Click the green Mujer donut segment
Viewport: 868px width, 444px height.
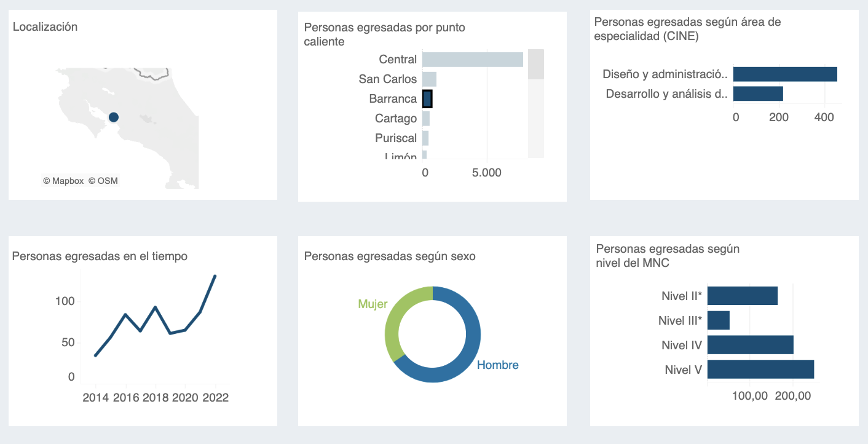tap(393, 320)
